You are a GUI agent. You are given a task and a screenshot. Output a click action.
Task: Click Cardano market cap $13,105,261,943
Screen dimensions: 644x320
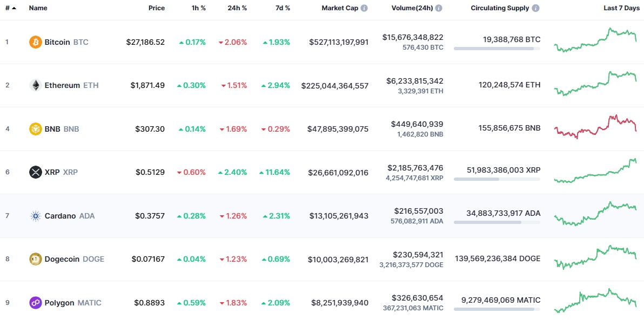pos(338,216)
